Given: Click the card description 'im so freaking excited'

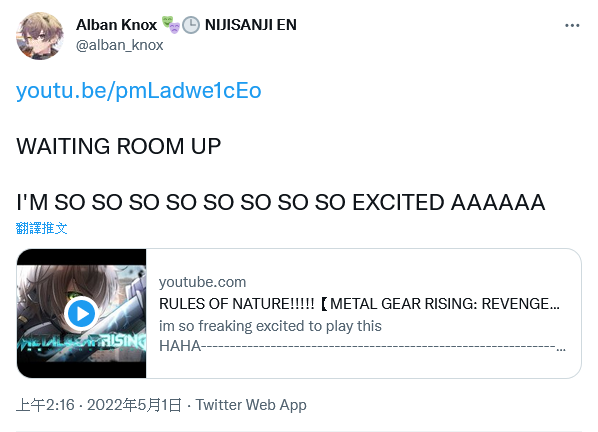Looking at the screenshot, I should coord(270,326).
